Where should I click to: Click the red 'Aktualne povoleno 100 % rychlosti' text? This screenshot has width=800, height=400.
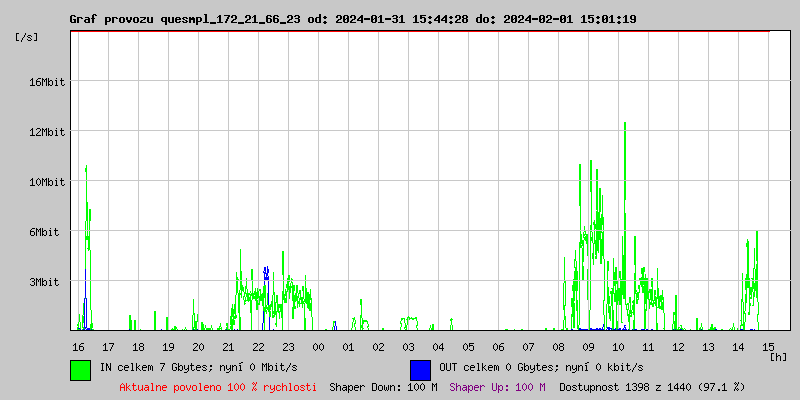coord(218,387)
